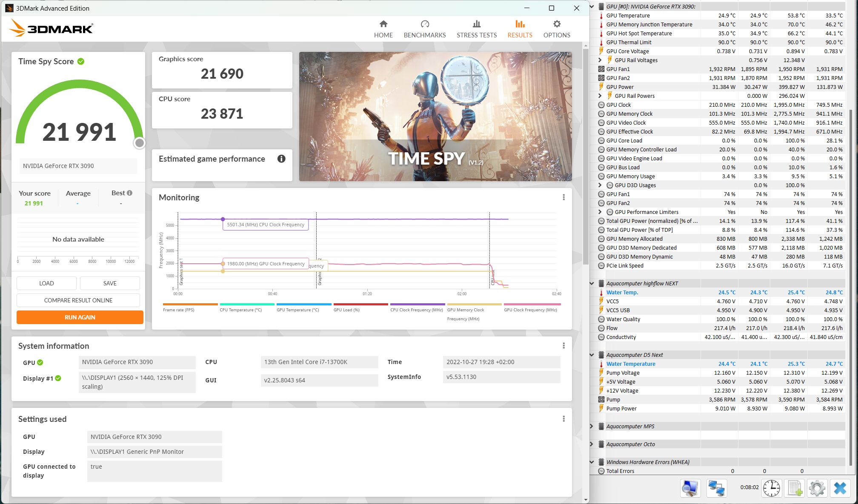
Task: Toggle the GPU Temperature legend
Action: click(x=304, y=308)
